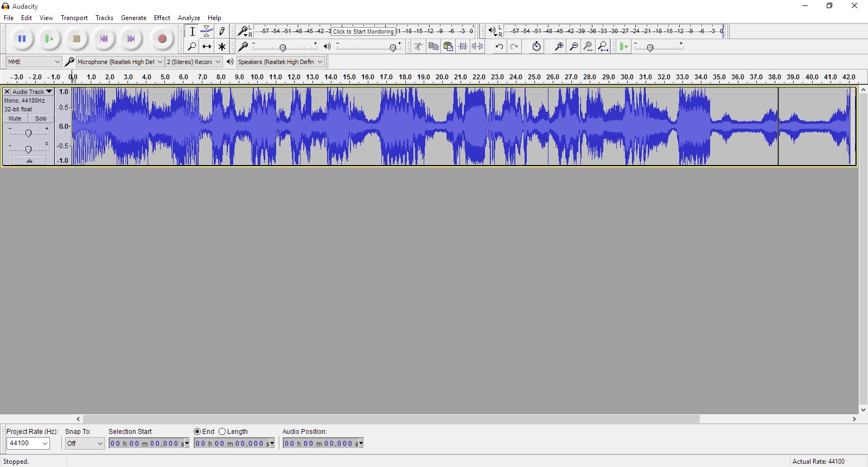
Task: Click the Paste icon in edit toolbar
Action: (448, 47)
